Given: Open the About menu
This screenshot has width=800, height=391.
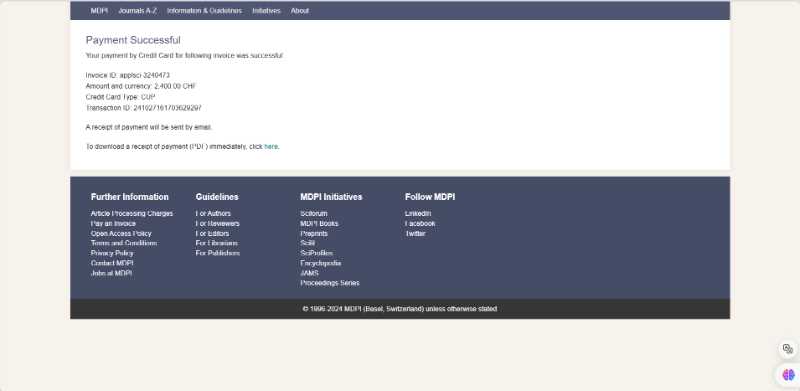Looking at the screenshot, I should (x=299, y=11).
